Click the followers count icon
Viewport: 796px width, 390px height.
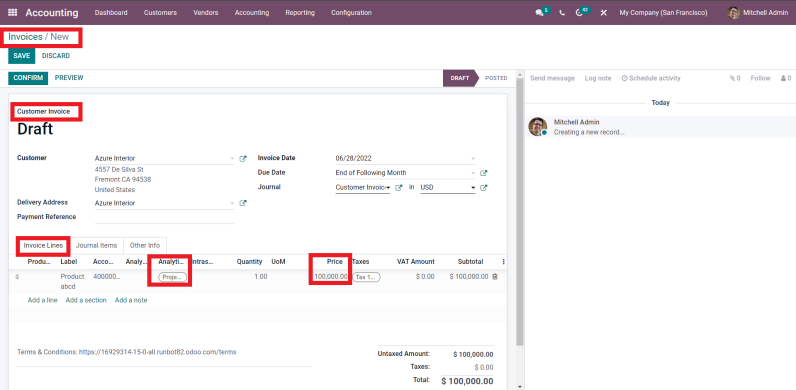[x=786, y=78]
